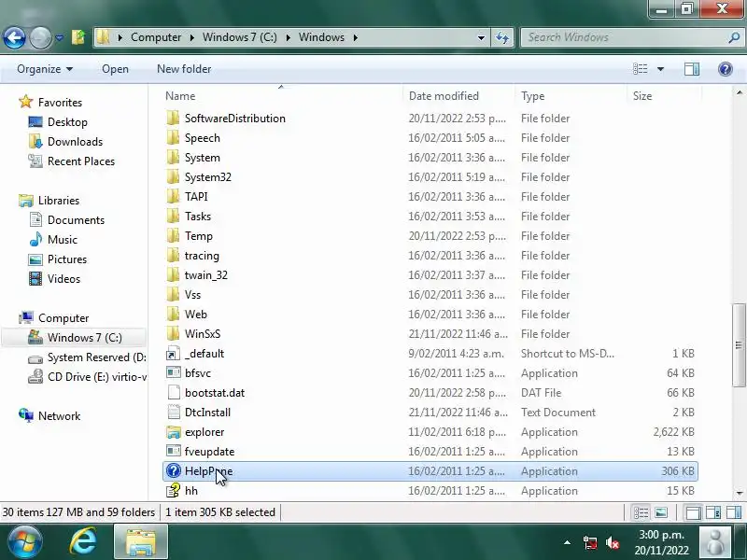Click the network tray icon

pos(590,542)
